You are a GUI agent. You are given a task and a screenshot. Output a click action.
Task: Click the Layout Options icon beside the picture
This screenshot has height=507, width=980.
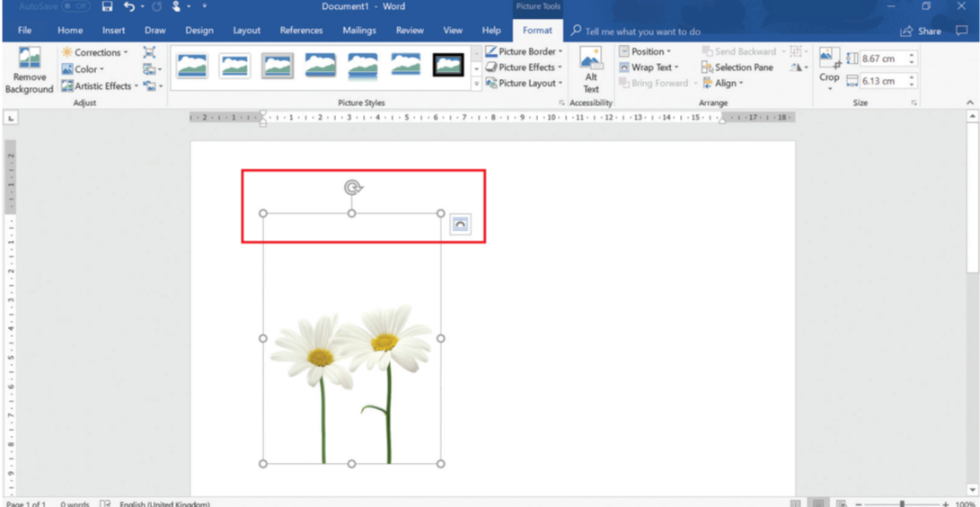pyautogui.click(x=460, y=225)
